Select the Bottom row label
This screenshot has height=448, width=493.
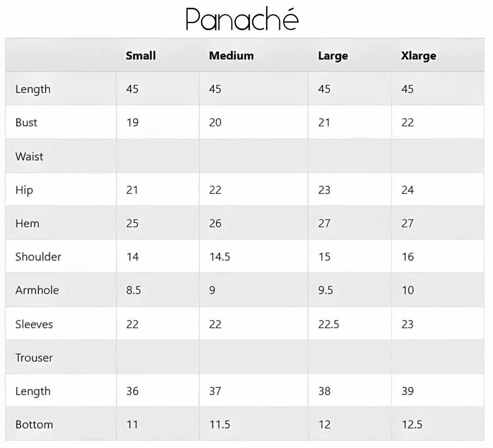pyautogui.click(x=34, y=425)
